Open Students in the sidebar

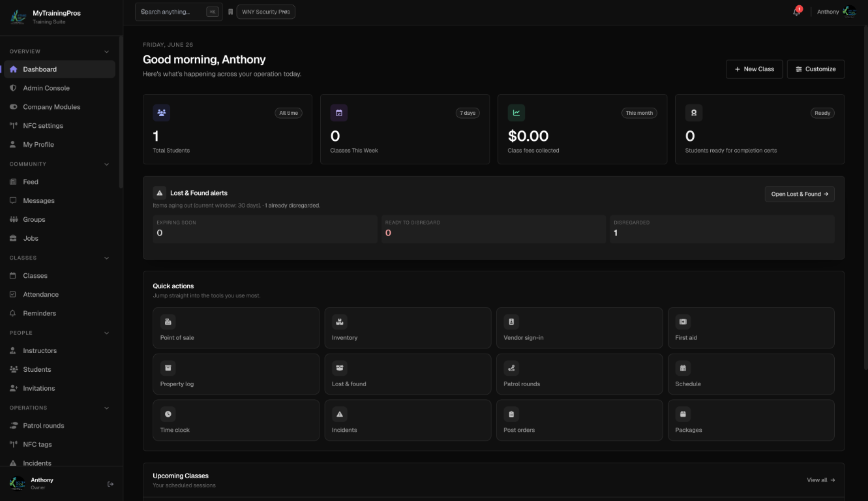point(59,370)
